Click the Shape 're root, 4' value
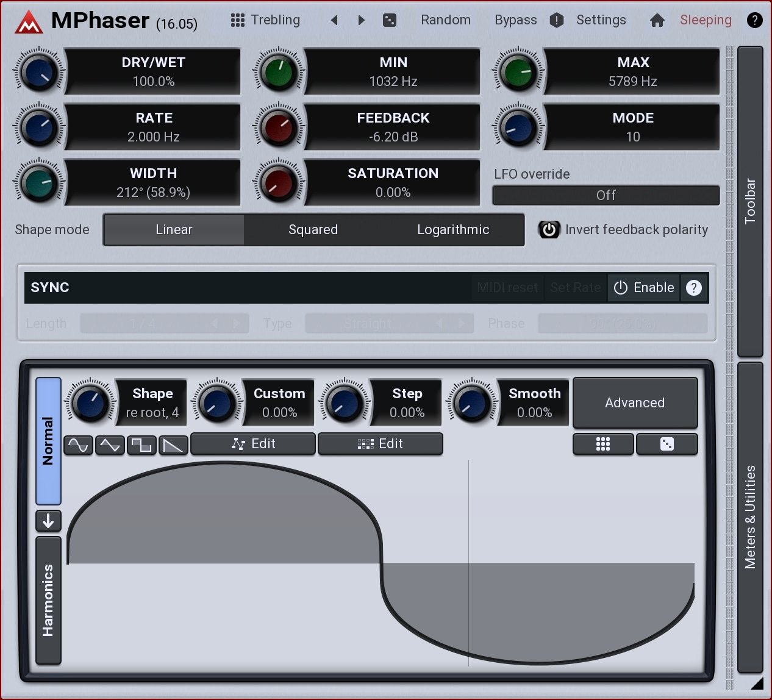 152,413
